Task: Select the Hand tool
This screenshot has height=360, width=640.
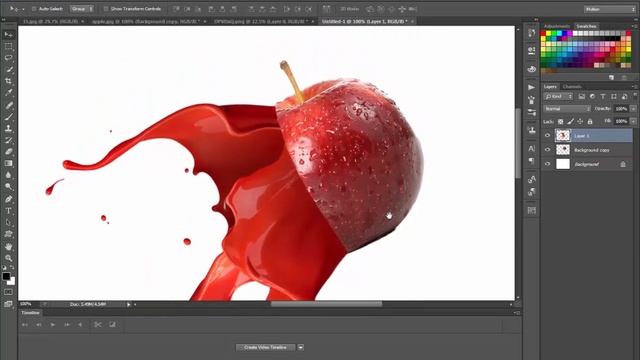Action: pos(8,247)
